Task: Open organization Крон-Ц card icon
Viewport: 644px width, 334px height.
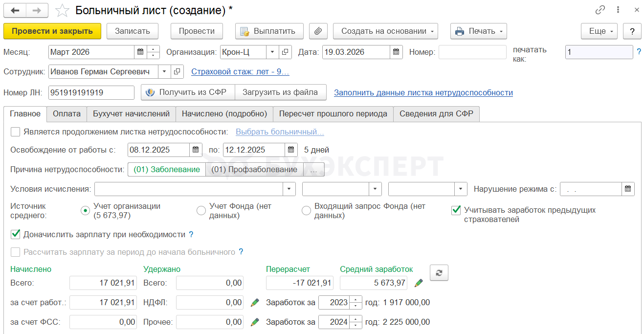Action: tap(285, 52)
